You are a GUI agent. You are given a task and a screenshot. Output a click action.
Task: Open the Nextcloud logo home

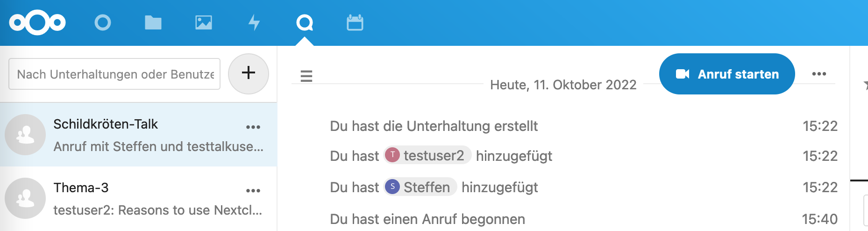(37, 22)
